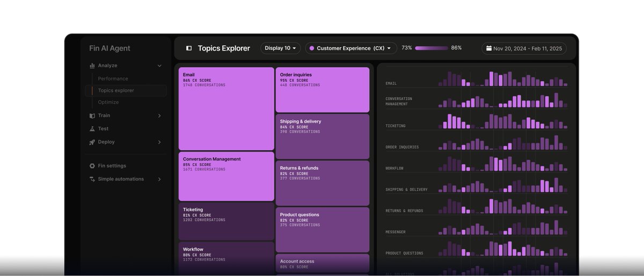Click the Train book icon
This screenshot has height=276, width=644.
point(92,115)
